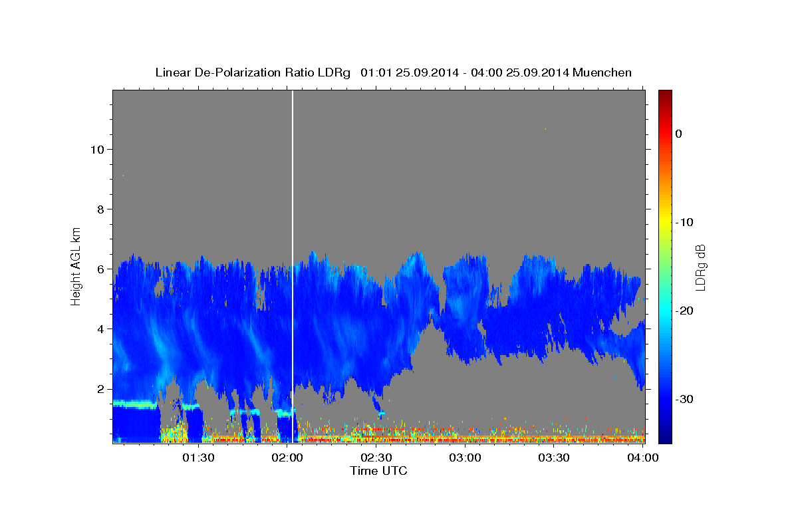Click the height label '8'
This screenshot has width=798, height=532.
tap(101, 209)
